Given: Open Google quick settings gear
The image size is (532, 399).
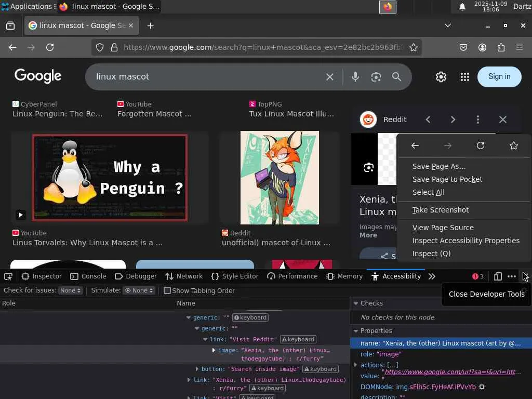Looking at the screenshot, I should (x=441, y=77).
